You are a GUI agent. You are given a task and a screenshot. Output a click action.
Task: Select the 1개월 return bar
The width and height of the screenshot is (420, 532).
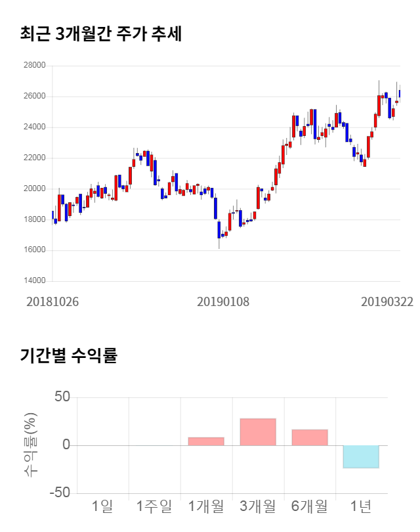[x=206, y=441]
